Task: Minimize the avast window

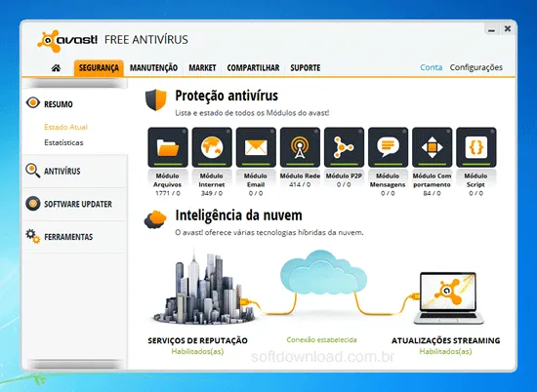Action: (x=492, y=29)
